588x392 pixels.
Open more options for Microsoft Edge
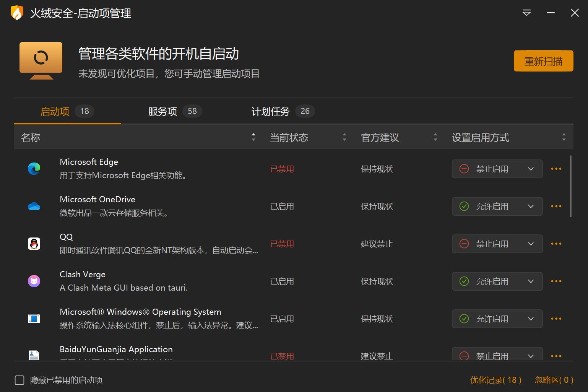(556, 169)
